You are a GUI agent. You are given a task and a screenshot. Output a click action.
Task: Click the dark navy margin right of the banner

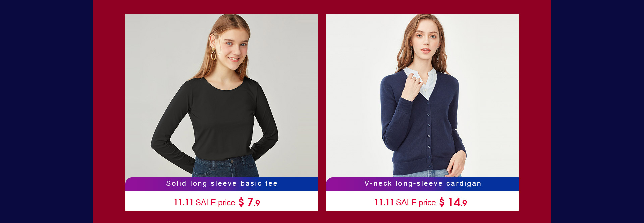pyautogui.click(x=597, y=111)
